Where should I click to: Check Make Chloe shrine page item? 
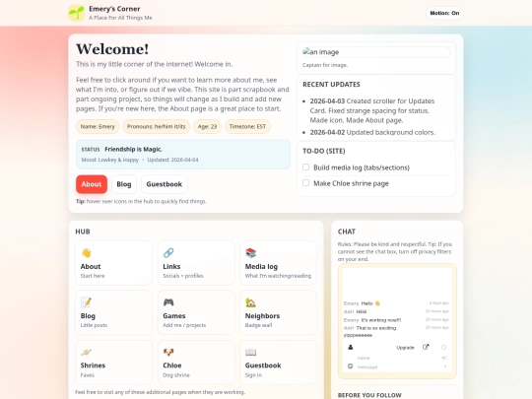[x=305, y=183]
